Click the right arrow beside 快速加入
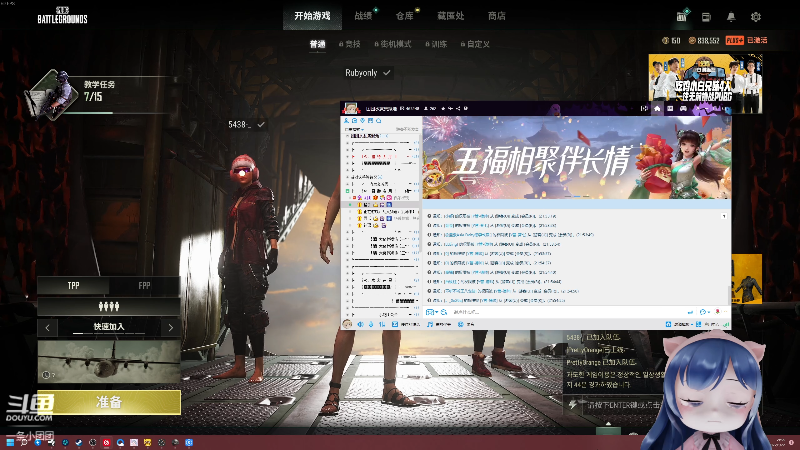This screenshot has height=450, width=800. (170, 328)
